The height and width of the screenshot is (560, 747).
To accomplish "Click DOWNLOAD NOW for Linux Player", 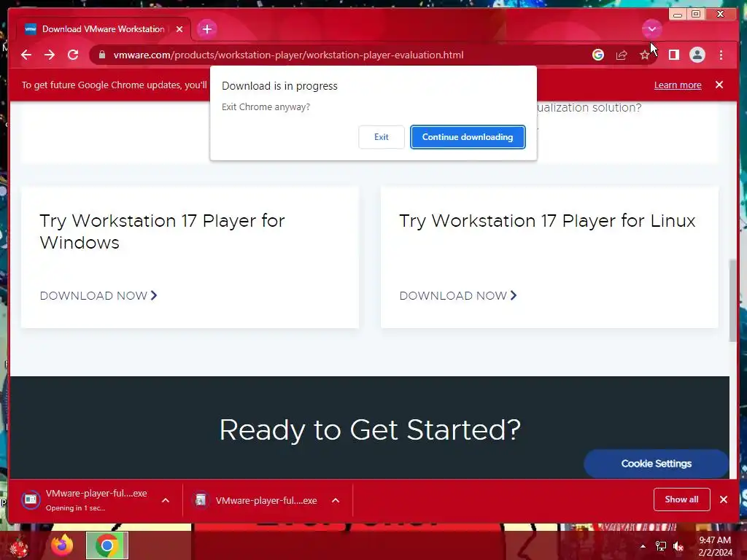I will tap(458, 296).
